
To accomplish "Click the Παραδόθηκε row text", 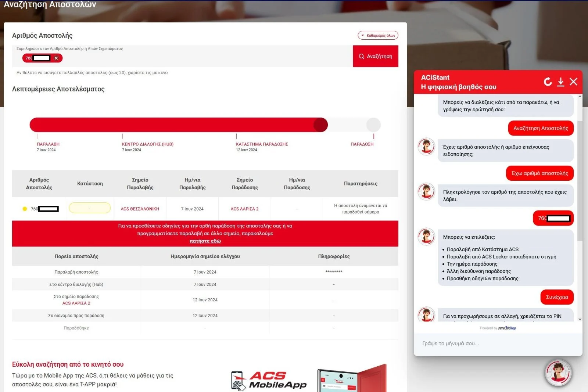I will [x=76, y=328].
